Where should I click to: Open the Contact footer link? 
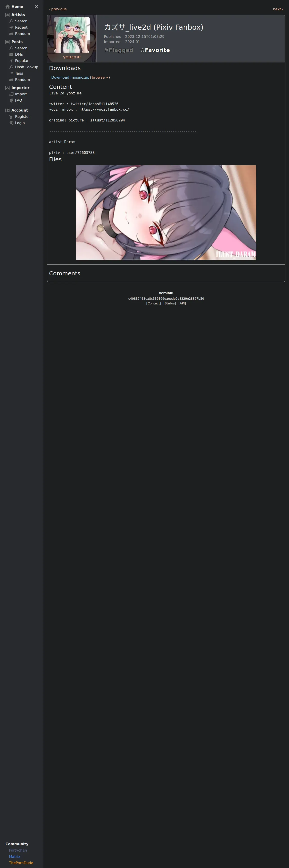coord(154,303)
